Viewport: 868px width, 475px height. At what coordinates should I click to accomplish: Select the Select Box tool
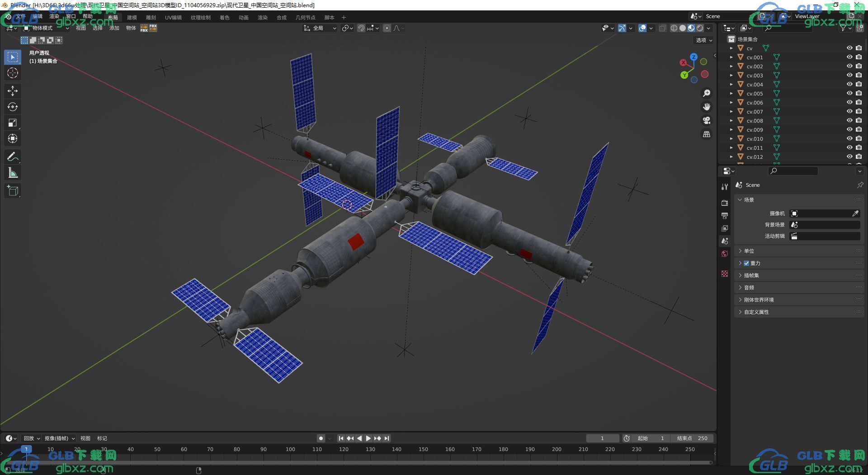coord(13,57)
